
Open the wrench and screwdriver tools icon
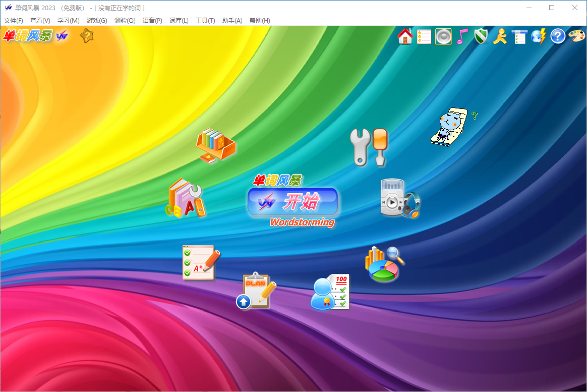[369, 147]
